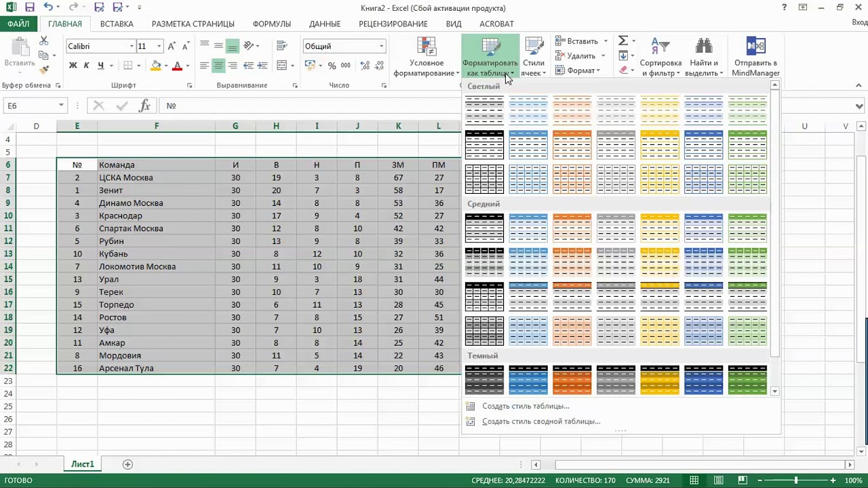
Task: Switch to ДАННЫЕ tab
Action: click(x=325, y=24)
